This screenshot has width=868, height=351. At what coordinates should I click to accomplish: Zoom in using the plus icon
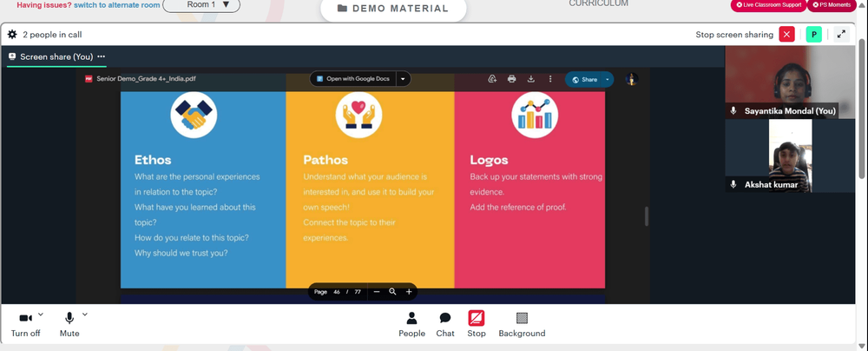[409, 292]
